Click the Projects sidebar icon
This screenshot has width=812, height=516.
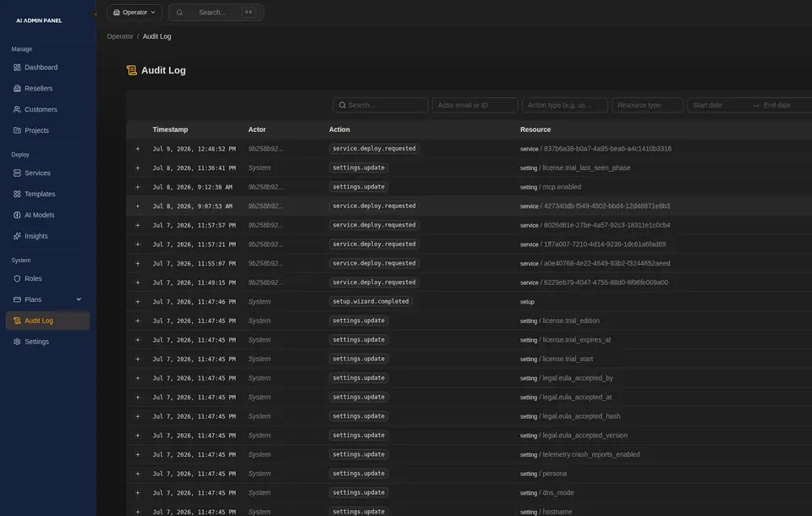tap(17, 130)
